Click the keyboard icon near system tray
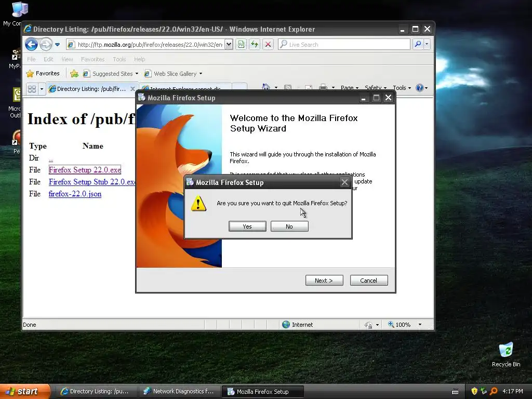Viewport: 532px width, 399px height. pos(455,392)
